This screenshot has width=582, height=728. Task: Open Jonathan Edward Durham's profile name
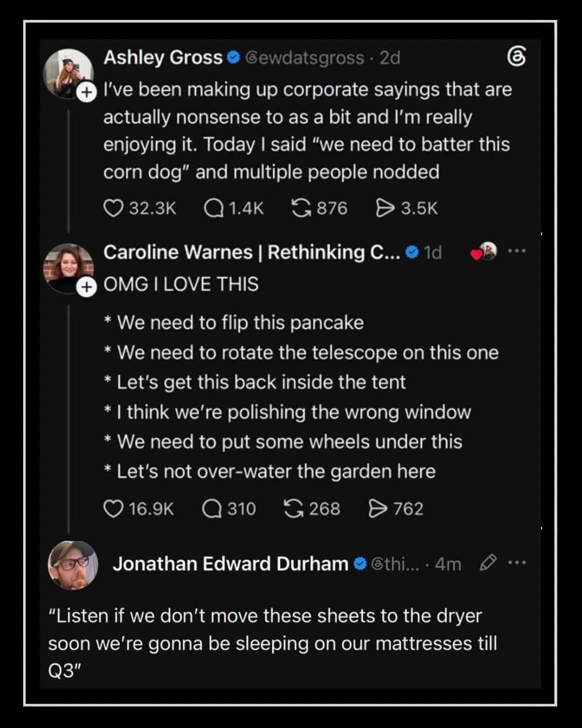[x=231, y=564]
